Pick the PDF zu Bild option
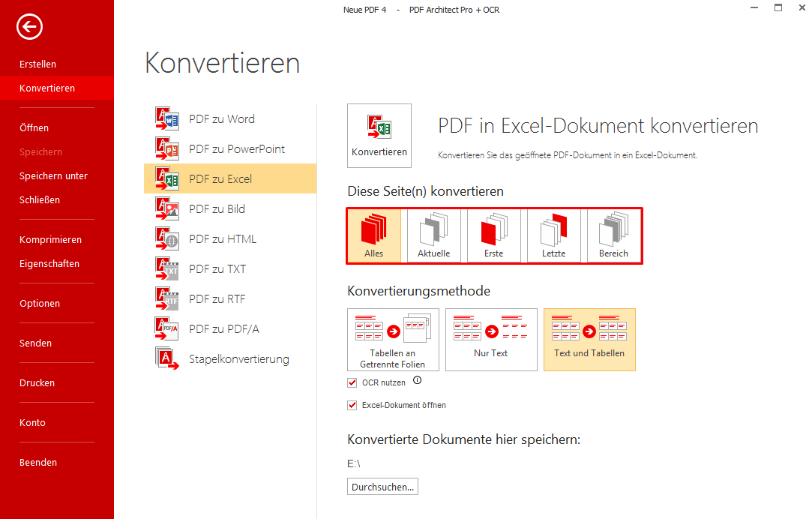The image size is (812, 519). point(230,208)
